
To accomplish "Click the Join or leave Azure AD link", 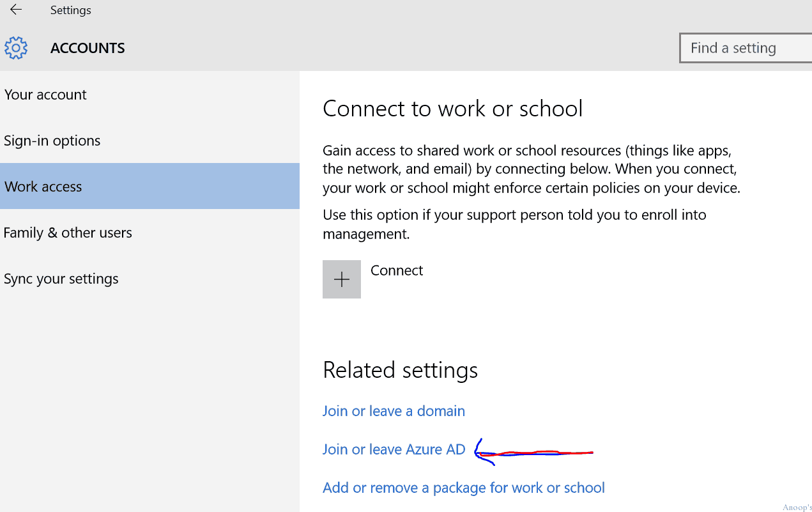I will pos(394,449).
